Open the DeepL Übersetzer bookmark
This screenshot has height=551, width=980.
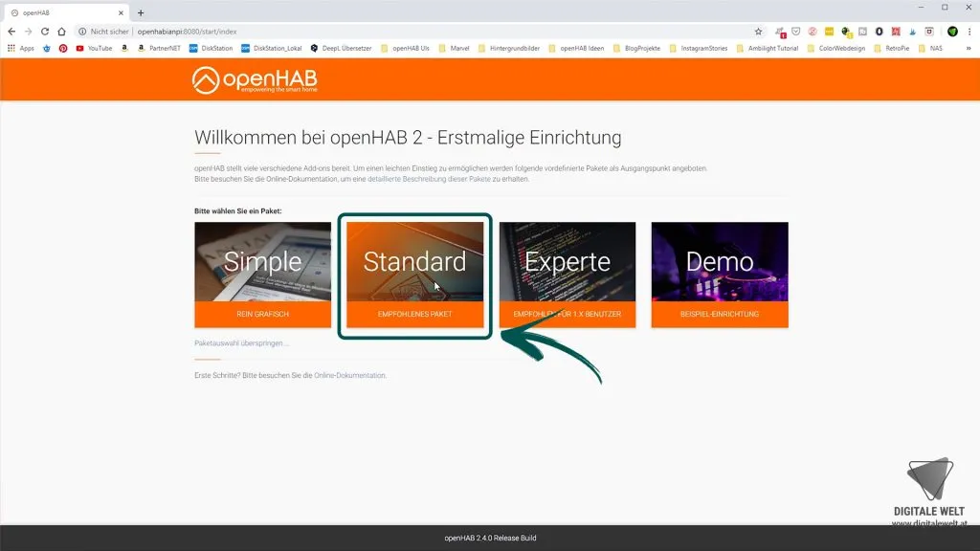(x=341, y=48)
